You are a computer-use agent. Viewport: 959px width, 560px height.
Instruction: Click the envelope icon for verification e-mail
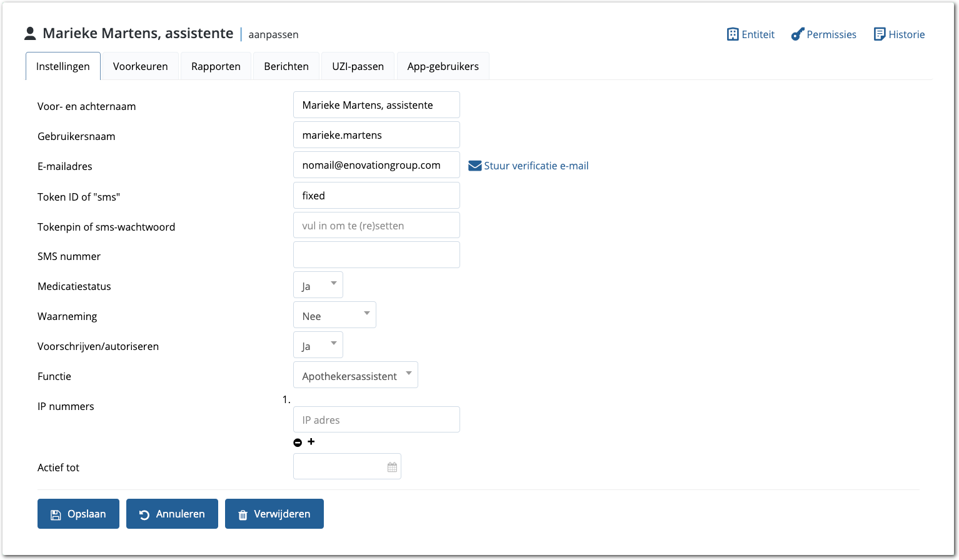click(x=474, y=166)
